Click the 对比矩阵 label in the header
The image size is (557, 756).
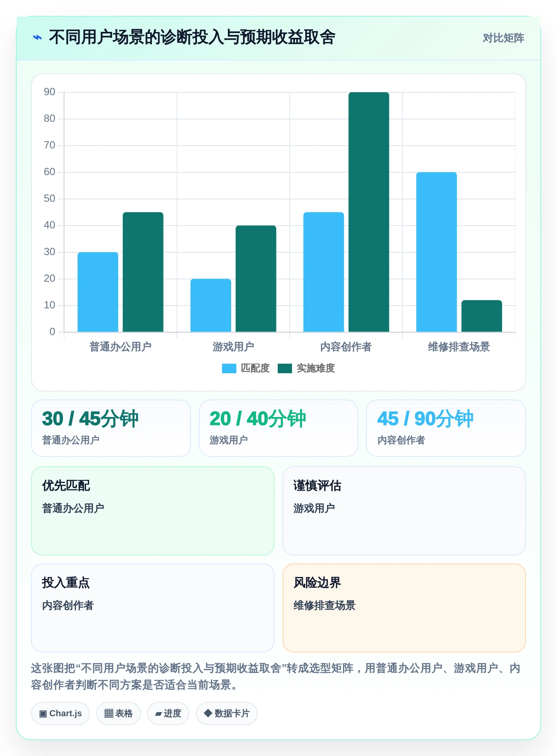(503, 38)
